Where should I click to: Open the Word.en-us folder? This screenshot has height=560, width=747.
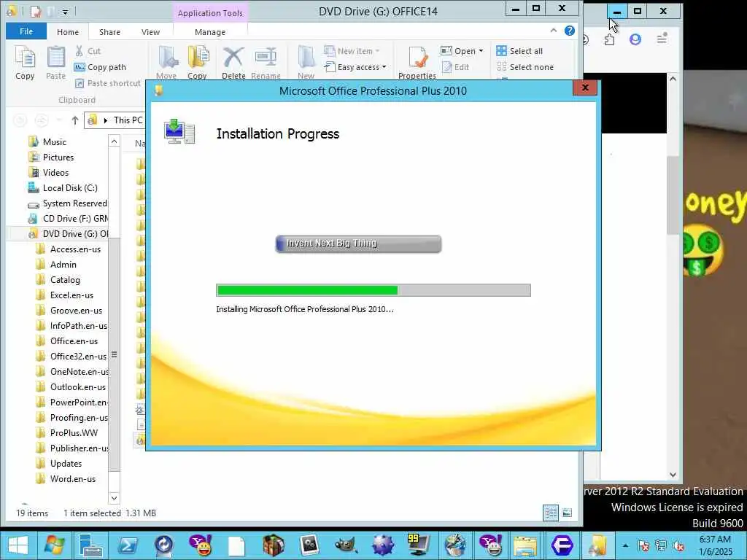73,479
